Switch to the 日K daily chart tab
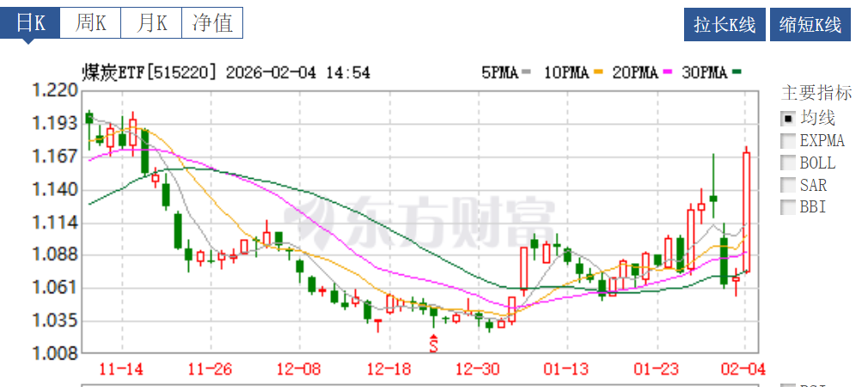Image resolution: width=868 pixels, height=387 pixels. pyautogui.click(x=29, y=23)
